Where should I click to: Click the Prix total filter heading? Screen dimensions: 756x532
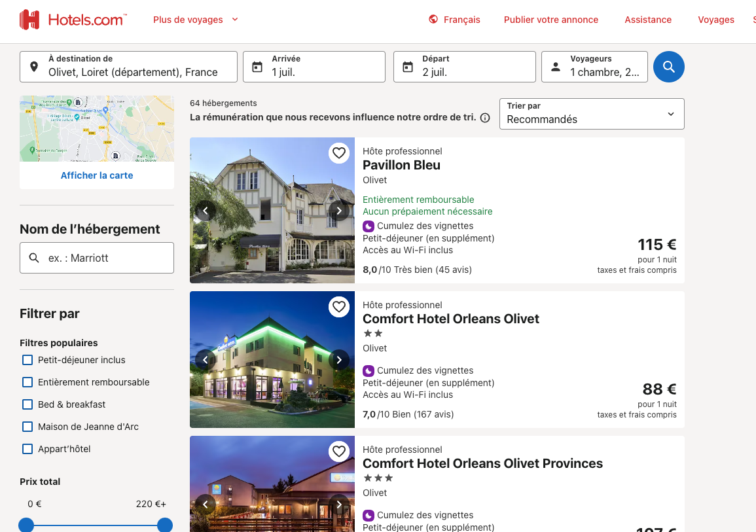coord(40,482)
